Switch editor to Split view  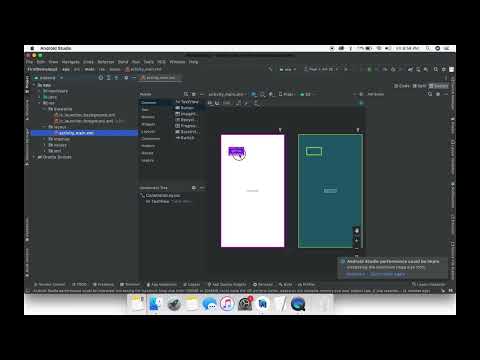click(419, 86)
